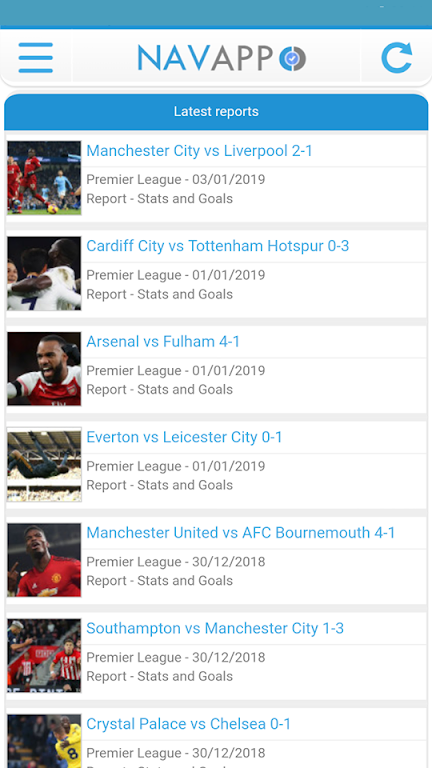Open Cardiff City vs Tottenham Hotspur 0-3

(217, 246)
